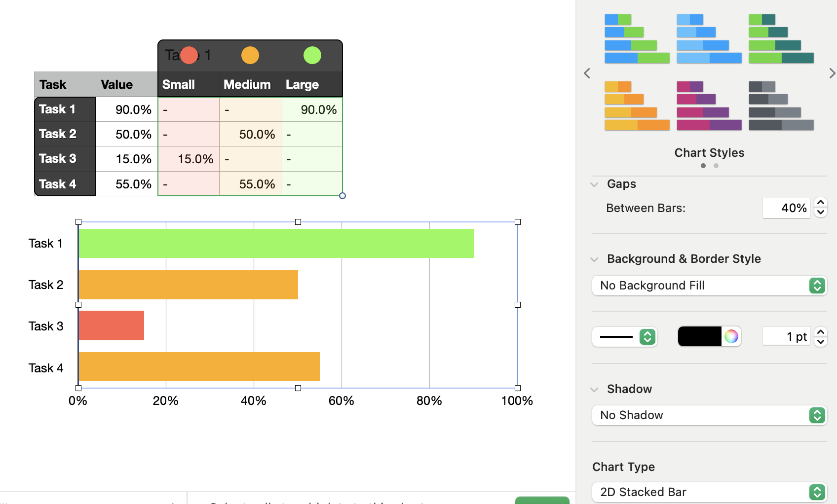
Task: Collapse the Shadow section
Action: pos(594,389)
